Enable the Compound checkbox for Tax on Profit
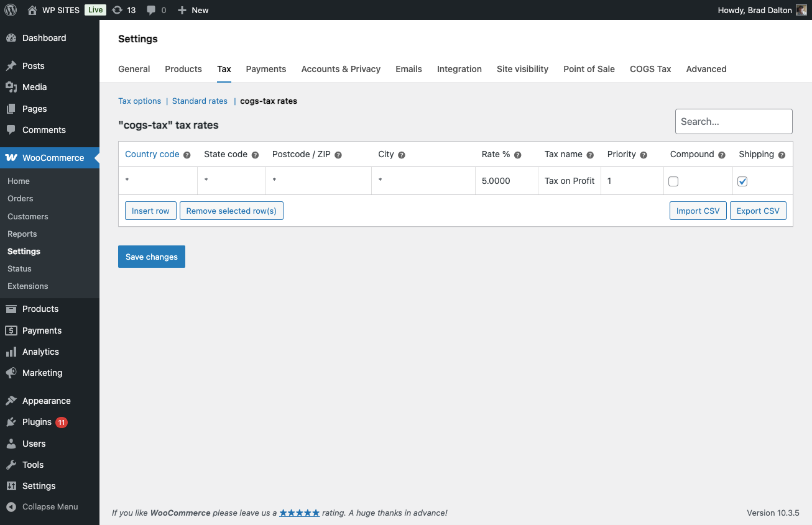812x525 pixels. 673,181
